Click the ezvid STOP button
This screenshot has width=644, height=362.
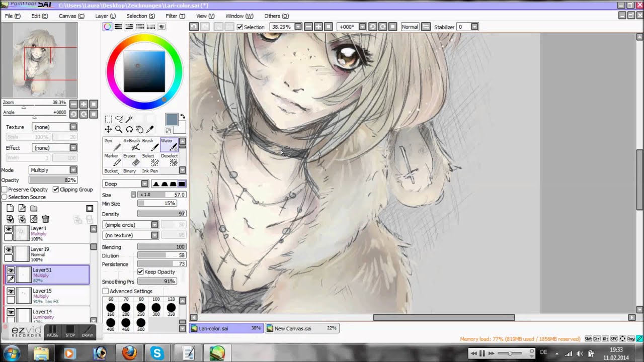[x=70, y=332]
